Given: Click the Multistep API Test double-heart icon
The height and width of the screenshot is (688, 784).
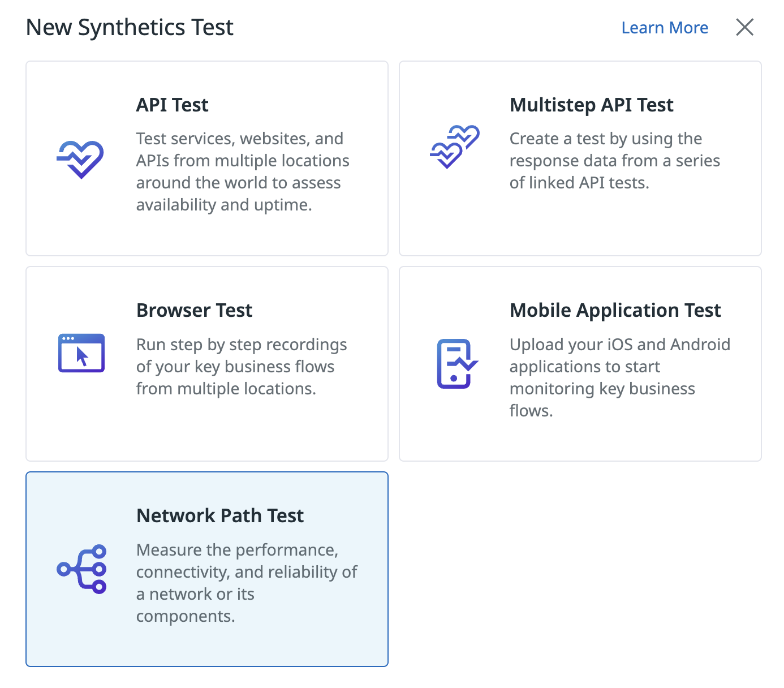Looking at the screenshot, I should click(x=454, y=147).
